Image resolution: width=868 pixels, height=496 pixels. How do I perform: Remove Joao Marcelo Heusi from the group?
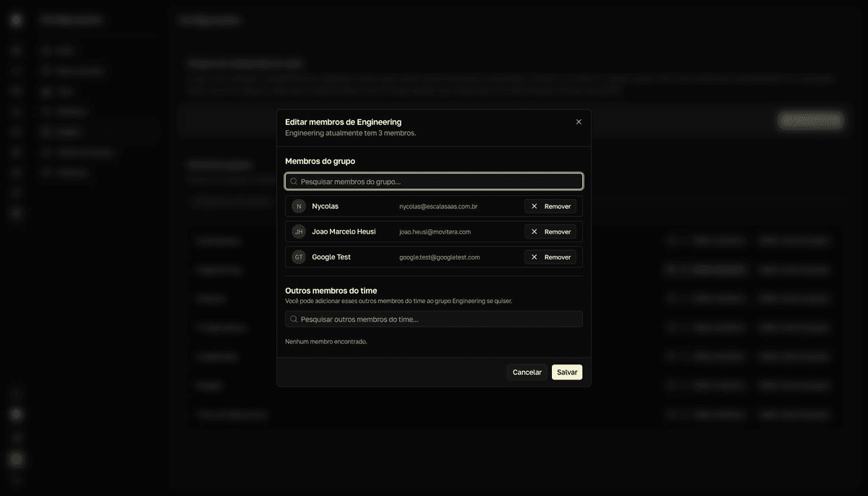point(550,231)
